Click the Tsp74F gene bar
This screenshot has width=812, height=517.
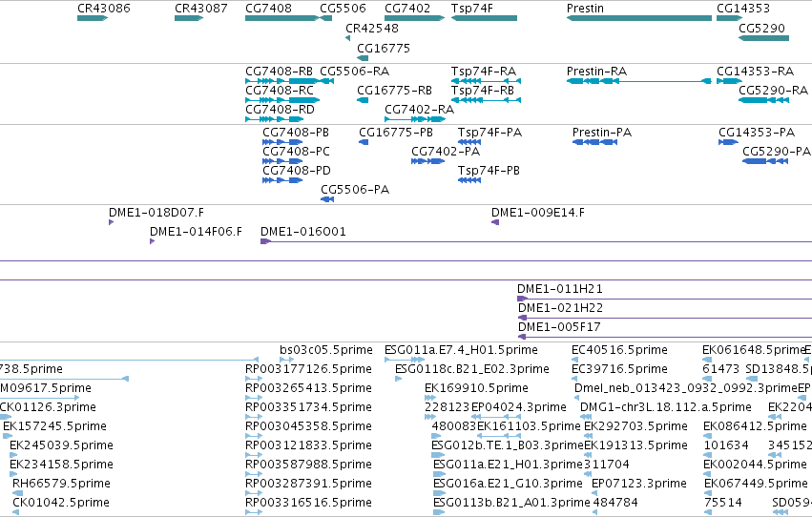[484, 18]
